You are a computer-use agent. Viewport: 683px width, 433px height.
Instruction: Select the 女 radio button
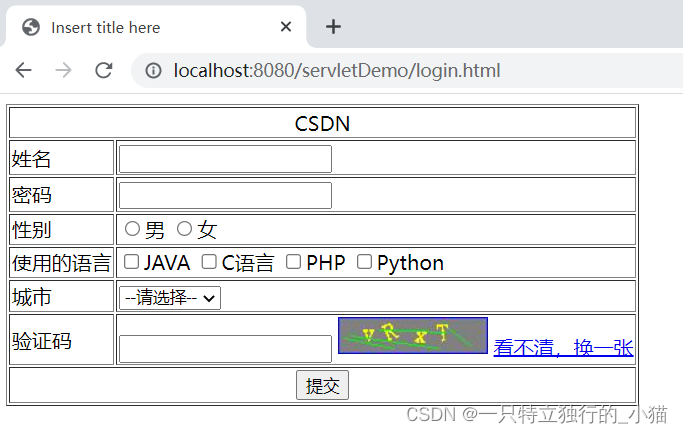[x=184, y=230]
